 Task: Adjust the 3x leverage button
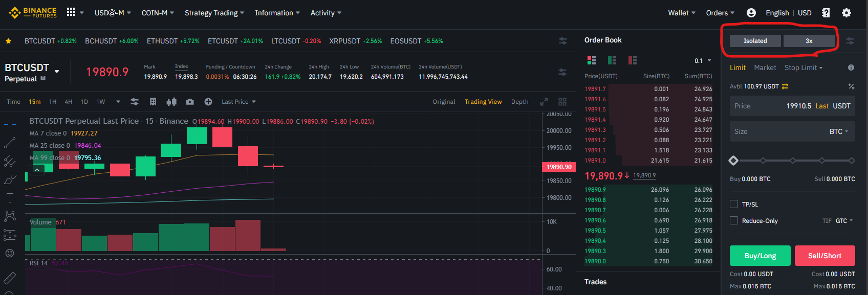coord(809,41)
